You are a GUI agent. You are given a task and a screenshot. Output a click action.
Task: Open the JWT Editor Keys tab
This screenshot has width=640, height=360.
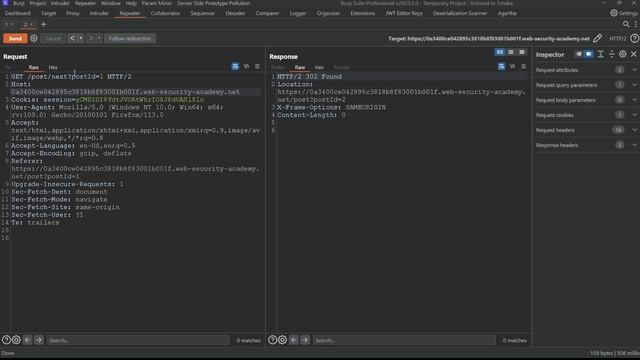[404, 13]
